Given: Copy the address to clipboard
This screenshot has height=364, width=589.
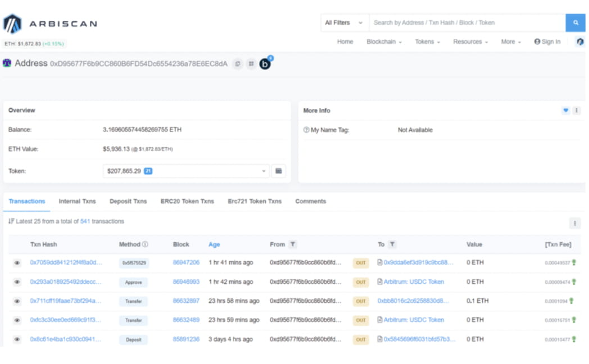Looking at the screenshot, I should point(238,64).
